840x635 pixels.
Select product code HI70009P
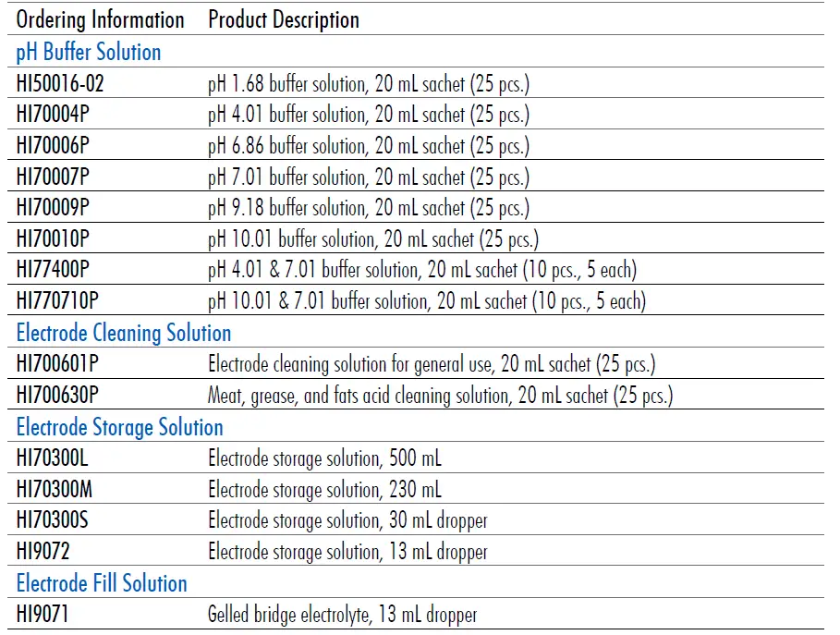54,208
